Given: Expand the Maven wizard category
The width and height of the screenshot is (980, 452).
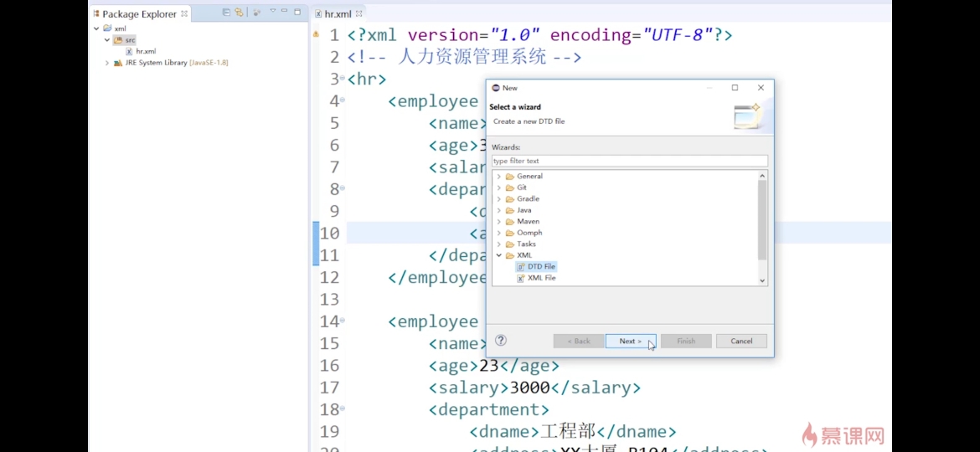Looking at the screenshot, I should pos(498,222).
